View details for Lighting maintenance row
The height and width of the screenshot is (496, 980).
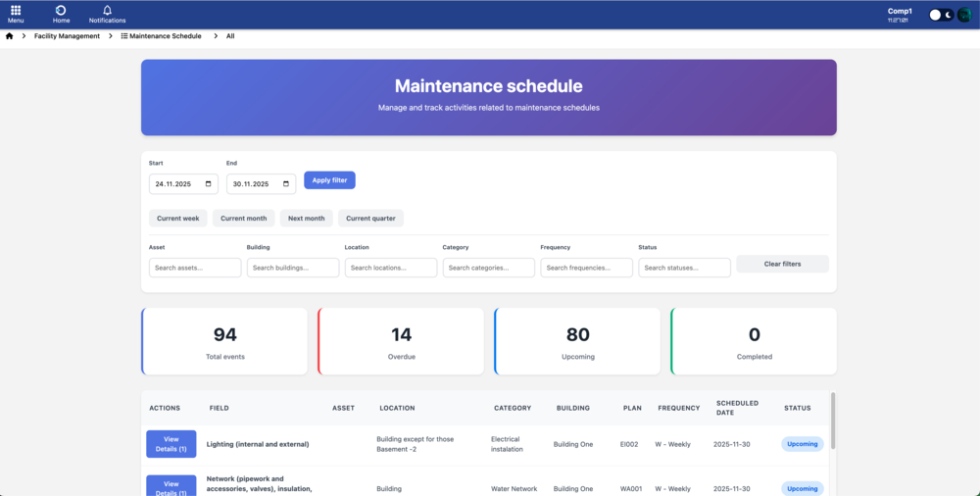(171, 444)
